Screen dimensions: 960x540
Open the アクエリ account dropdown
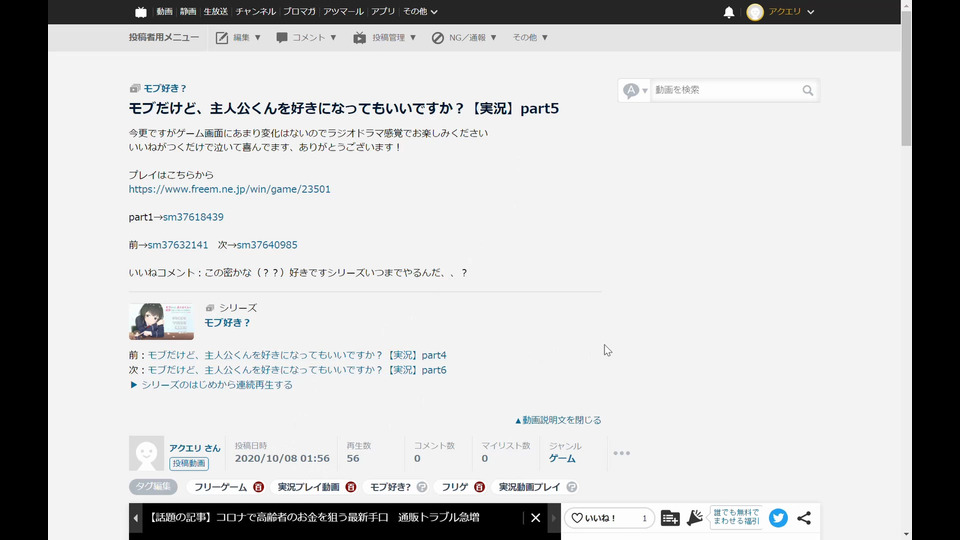pyautogui.click(x=792, y=12)
